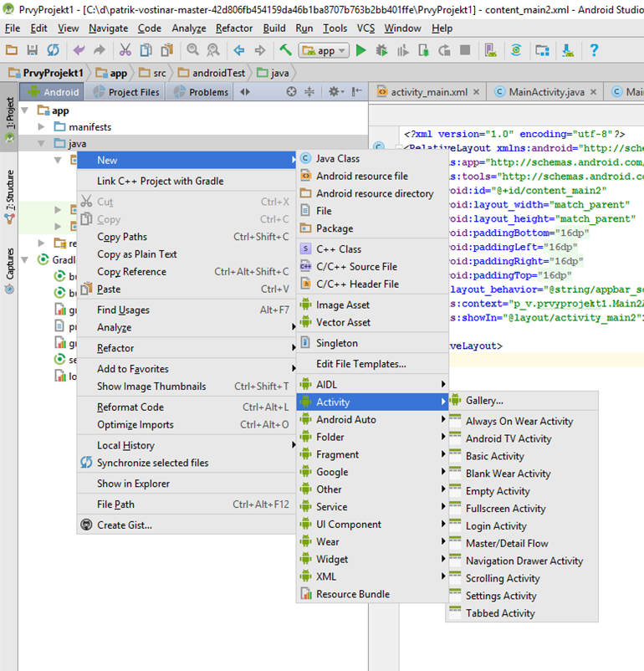Click the Sync Project with Gradle icon
The image size is (644, 671).
tap(516, 50)
